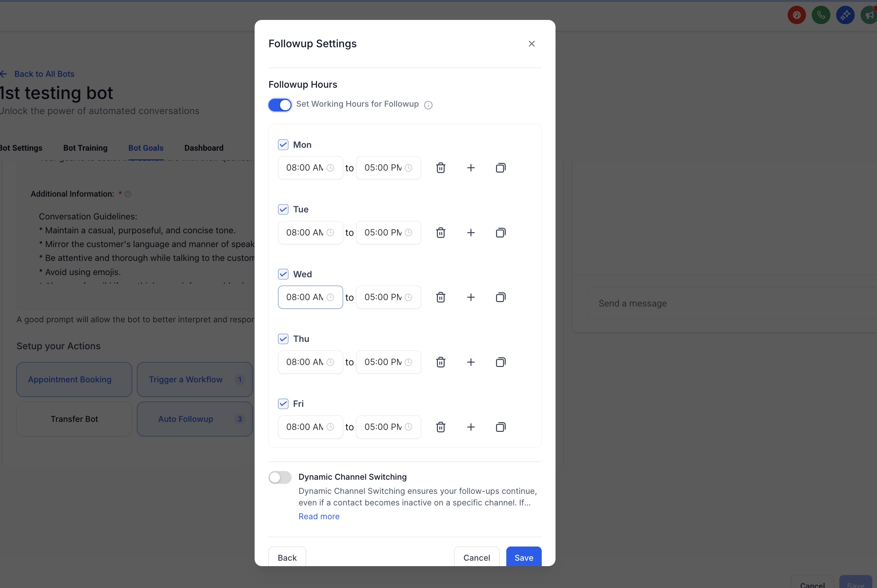
Task: Delete Thursday's working hours row
Action: click(440, 362)
